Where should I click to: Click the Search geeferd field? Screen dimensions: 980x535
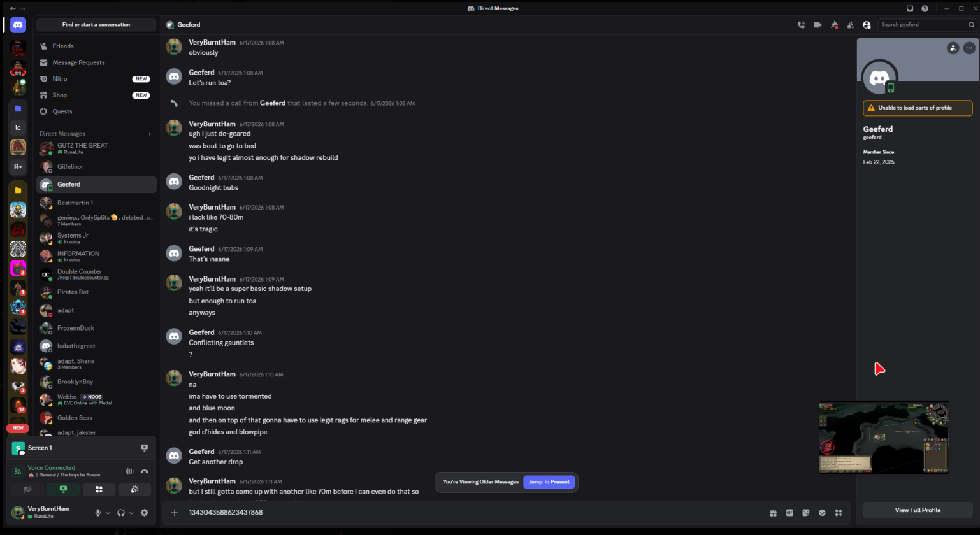click(x=927, y=25)
